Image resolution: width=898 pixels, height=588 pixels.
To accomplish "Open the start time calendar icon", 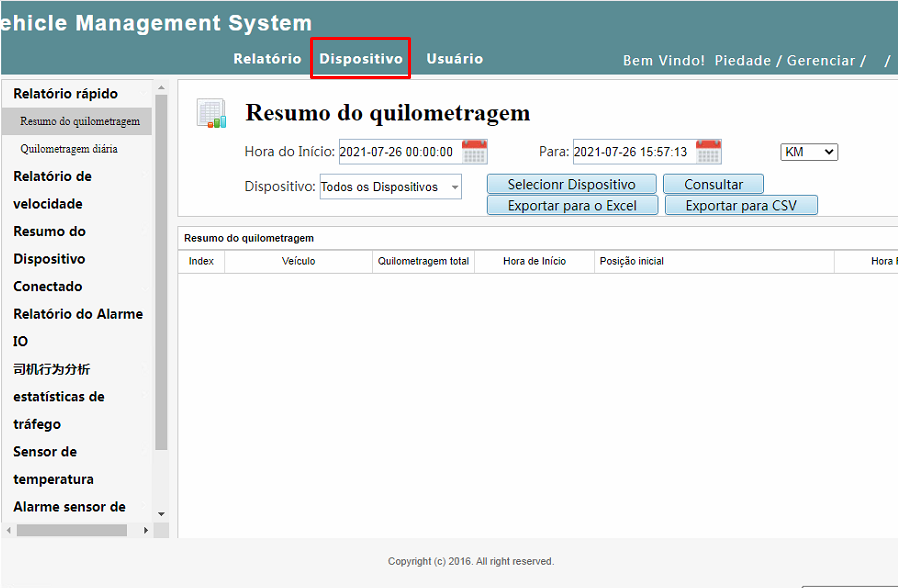I will click(x=474, y=152).
